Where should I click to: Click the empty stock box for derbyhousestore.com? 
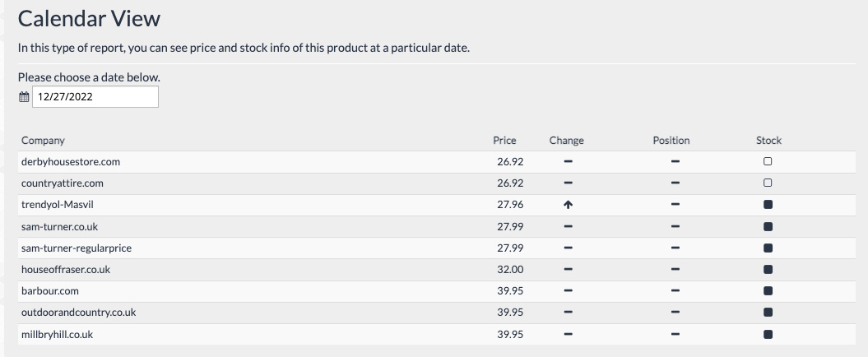pyautogui.click(x=768, y=162)
